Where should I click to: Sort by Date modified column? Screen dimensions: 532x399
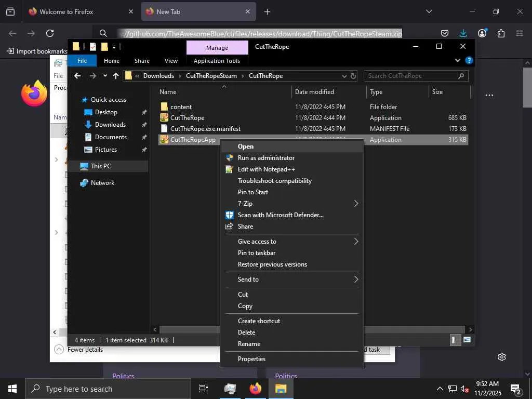329,92
